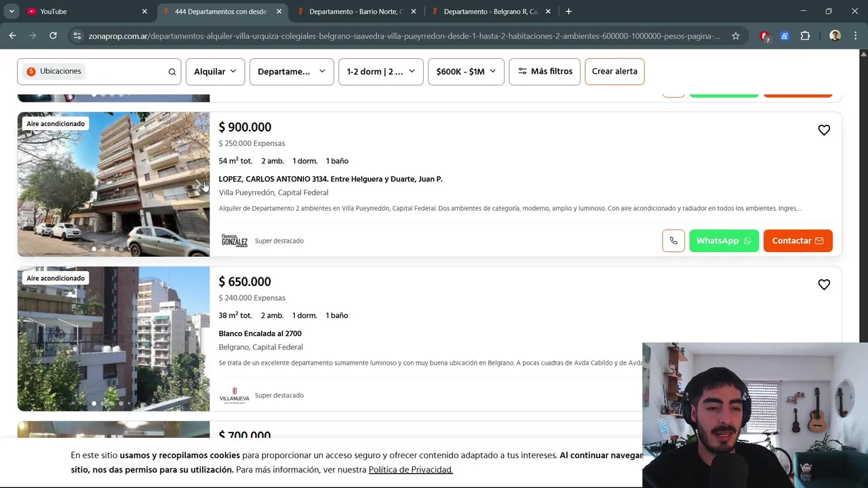Select the 444 Departamentos tab

tap(221, 12)
